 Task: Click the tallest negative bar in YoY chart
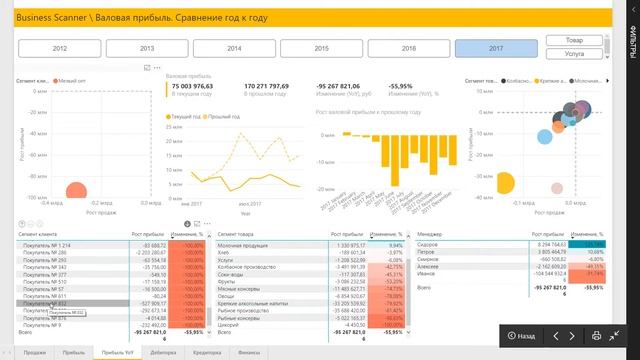pyautogui.click(x=395, y=161)
